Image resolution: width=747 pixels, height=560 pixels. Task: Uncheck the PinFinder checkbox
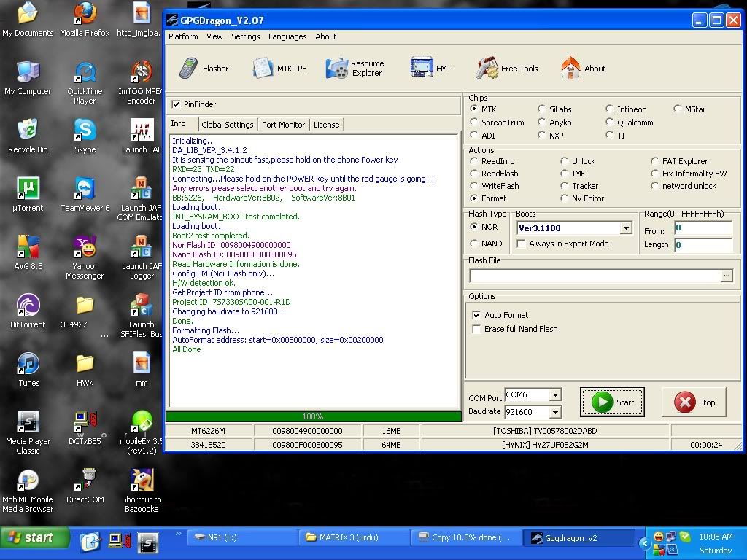pyautogui.click(x=177, y=104)
